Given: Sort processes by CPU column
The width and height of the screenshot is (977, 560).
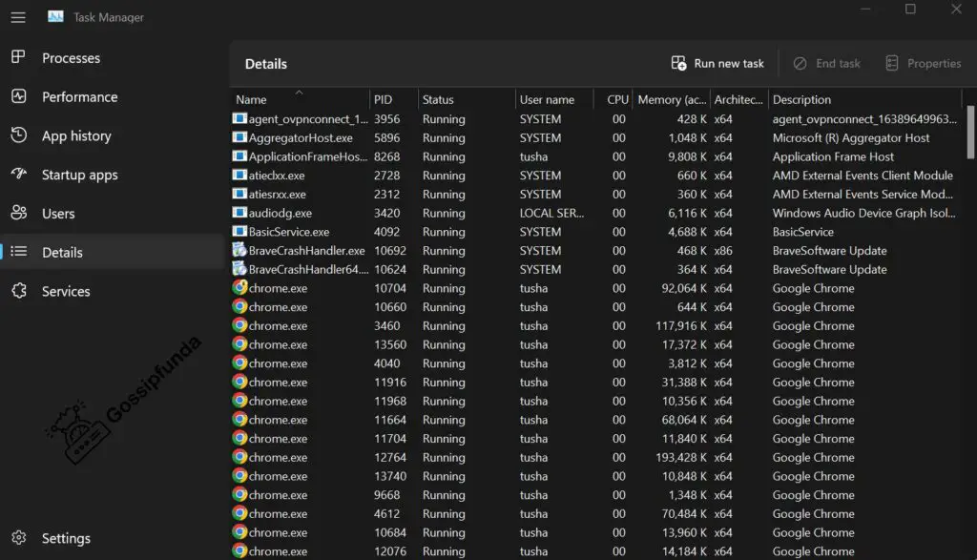Looking at the screenshot, I should coord(612,99).
